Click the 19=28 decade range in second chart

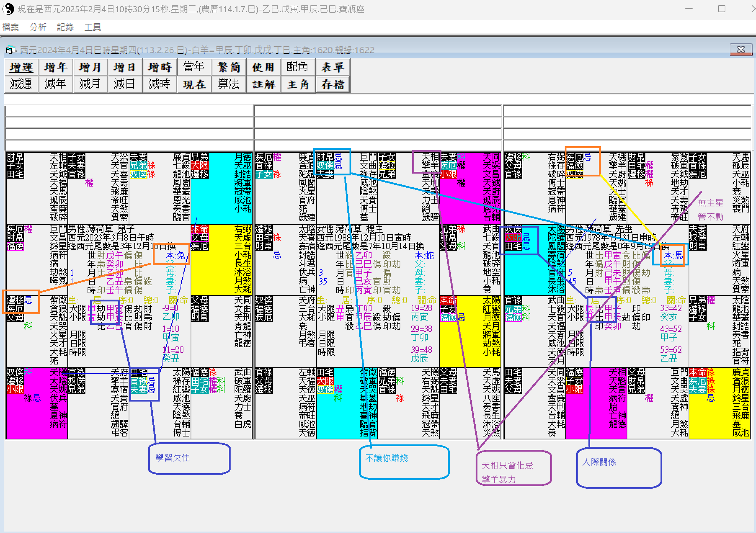coord(422,308)
